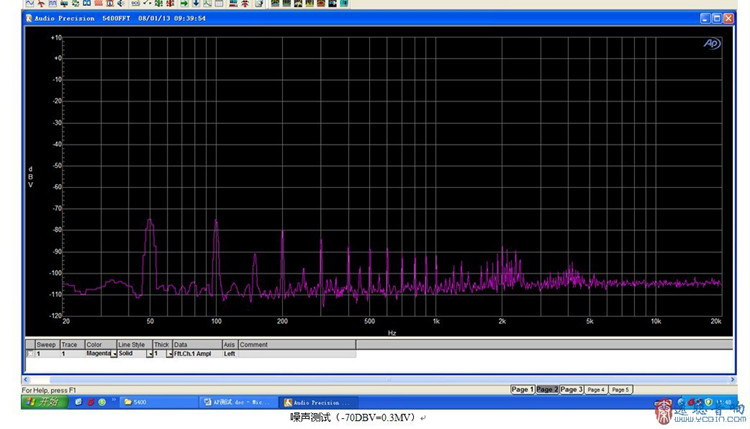The height and width of the screenshot is (429, 750).
Task: Click the Data column header
Action: point(197,344)
